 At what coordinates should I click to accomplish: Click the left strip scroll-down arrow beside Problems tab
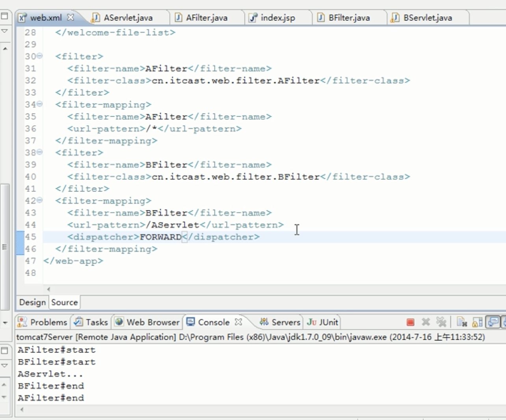tap(5, 323)
